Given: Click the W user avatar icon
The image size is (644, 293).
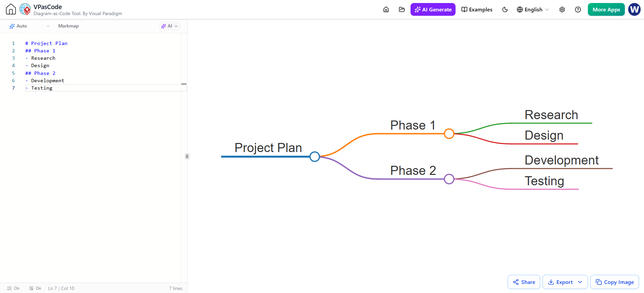Looking at the screenshot, I should 634,9.
